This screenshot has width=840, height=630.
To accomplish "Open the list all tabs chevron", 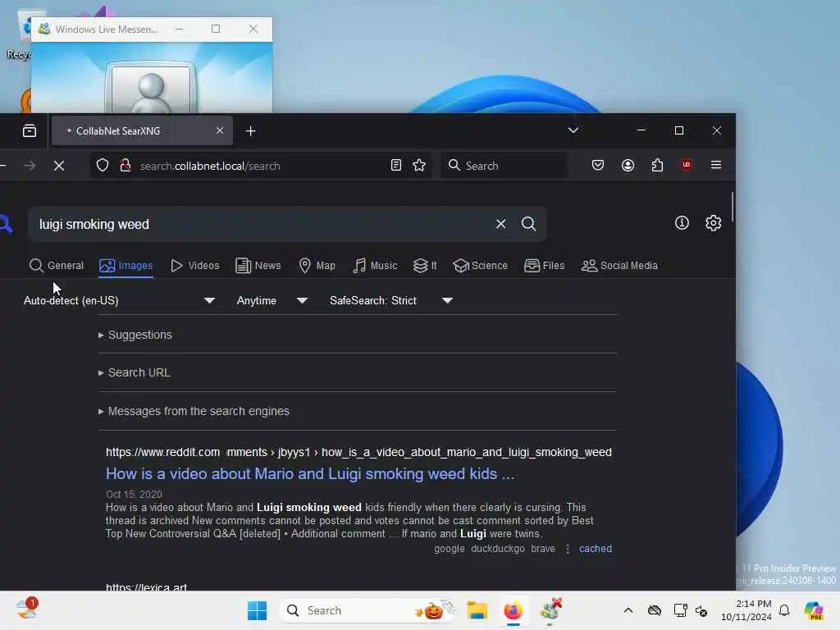I will [573, 130].
